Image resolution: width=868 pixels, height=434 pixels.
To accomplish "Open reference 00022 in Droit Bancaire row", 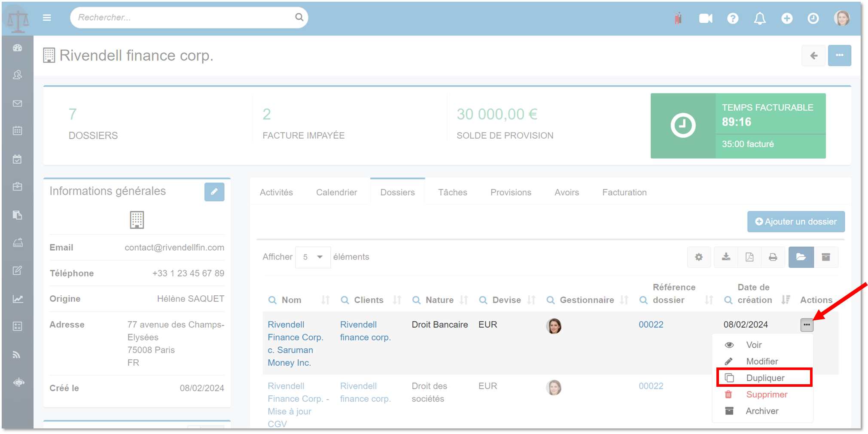I will coord(651,325).
